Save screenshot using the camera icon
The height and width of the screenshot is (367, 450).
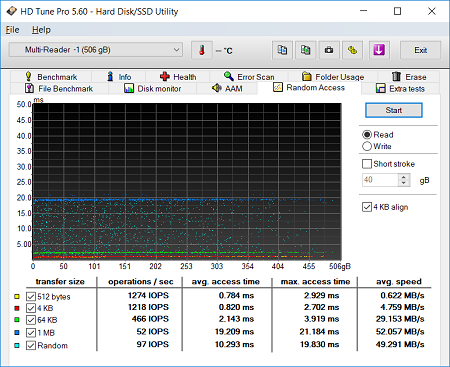coord(329,50)
